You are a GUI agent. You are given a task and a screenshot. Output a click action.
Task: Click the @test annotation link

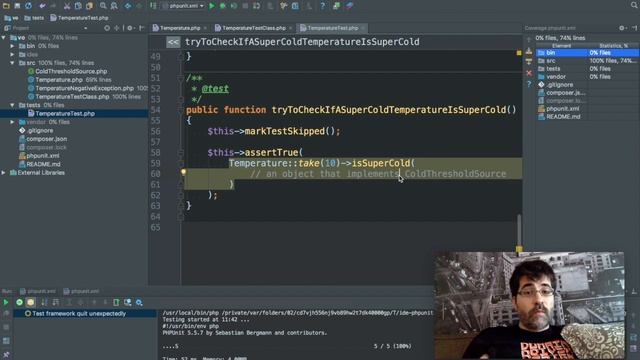coord(215,89)
